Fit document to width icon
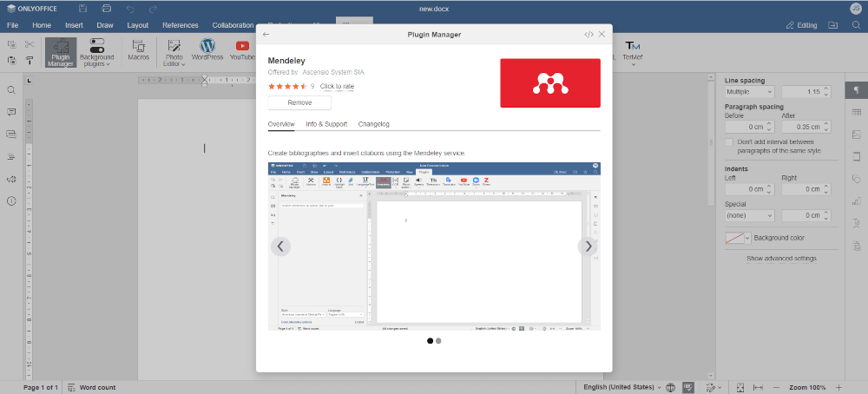 pyautogui.click(x=759, y=387)
